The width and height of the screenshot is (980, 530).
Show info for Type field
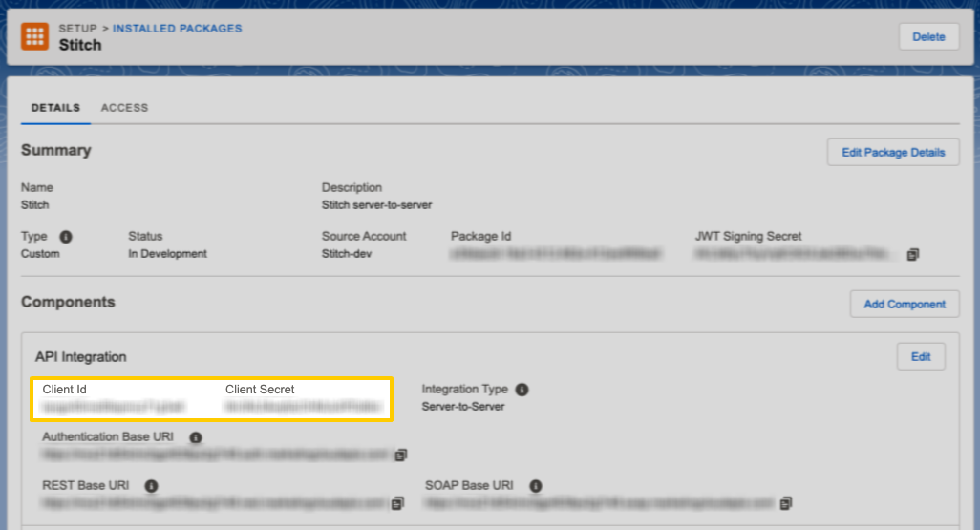pos(66,237)
